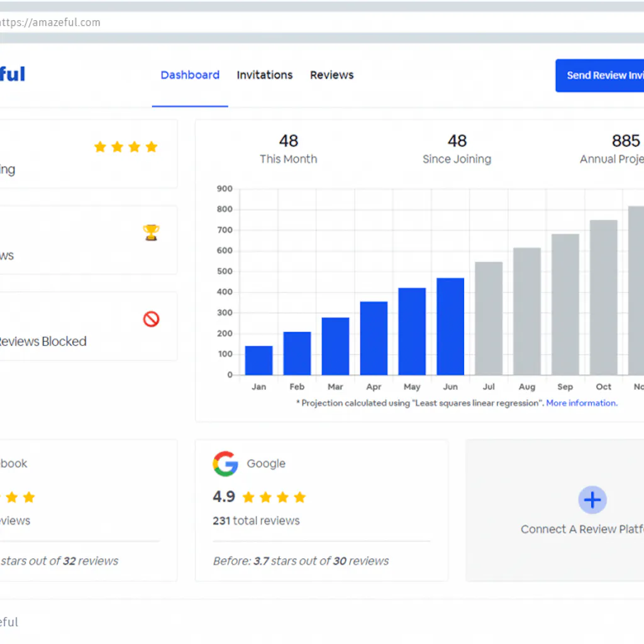The height and width of the screenshot is (644, 644).
Task: Click the blue plus connect platform icon
Action: (x=592, y=500)
